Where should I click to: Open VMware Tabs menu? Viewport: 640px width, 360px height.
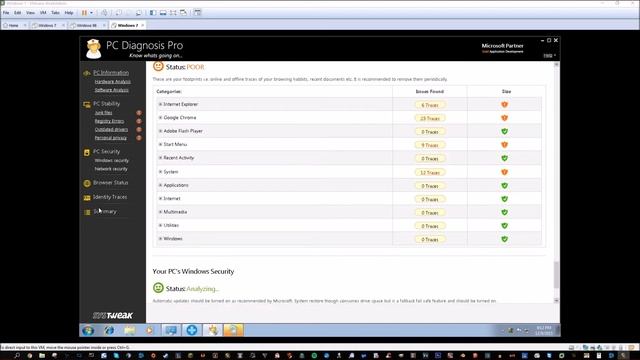(x=56, y=13)
